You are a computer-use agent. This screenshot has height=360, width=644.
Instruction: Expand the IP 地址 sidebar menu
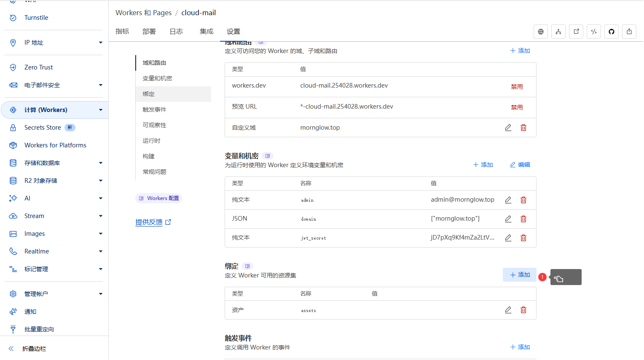click(100, 43)
